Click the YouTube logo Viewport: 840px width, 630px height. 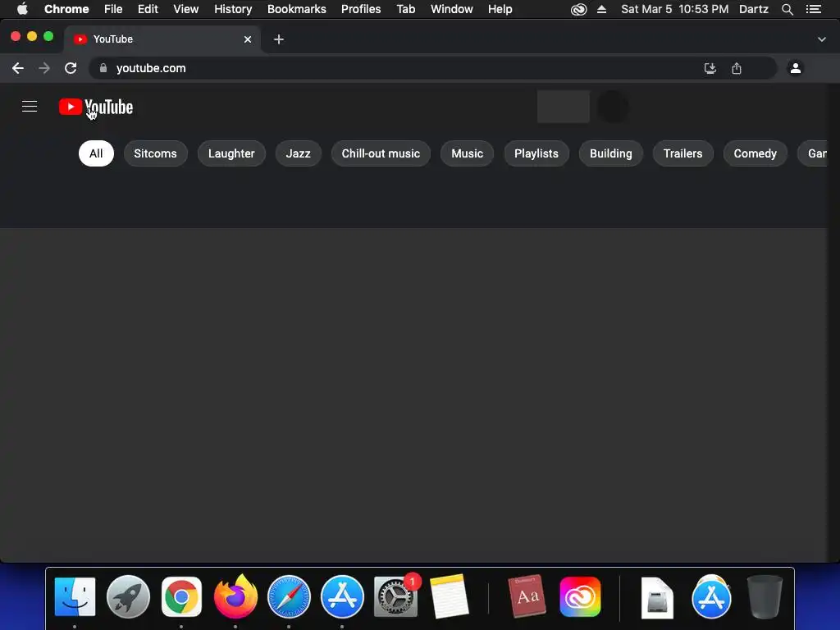tap(96, 107)
